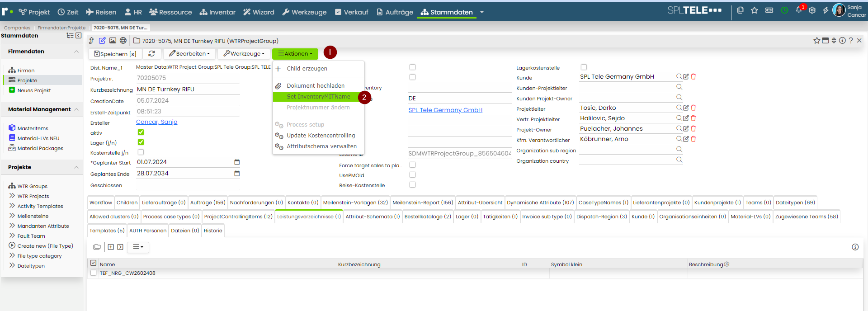Click the Speichern [s] button
The image size is (868, 311).
coord(115,54)
